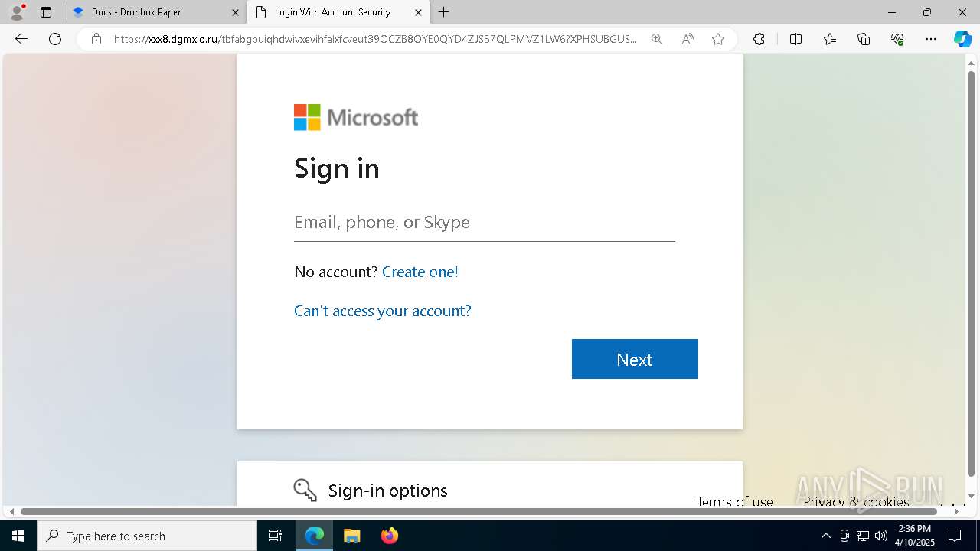Open the notification center
The width and height of the screenshot is (980, 551).
coord(955,536)
